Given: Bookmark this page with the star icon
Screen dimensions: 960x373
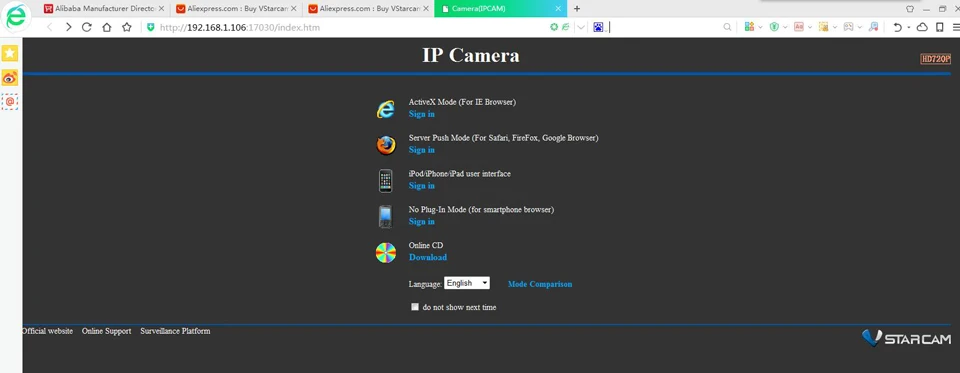Looking at the screenshot, I should [x=127, y=27].
